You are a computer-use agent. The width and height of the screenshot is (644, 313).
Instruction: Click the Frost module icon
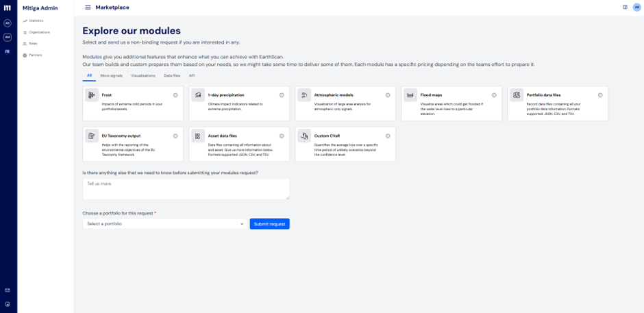pyautogui.click(x=91, y=95)
